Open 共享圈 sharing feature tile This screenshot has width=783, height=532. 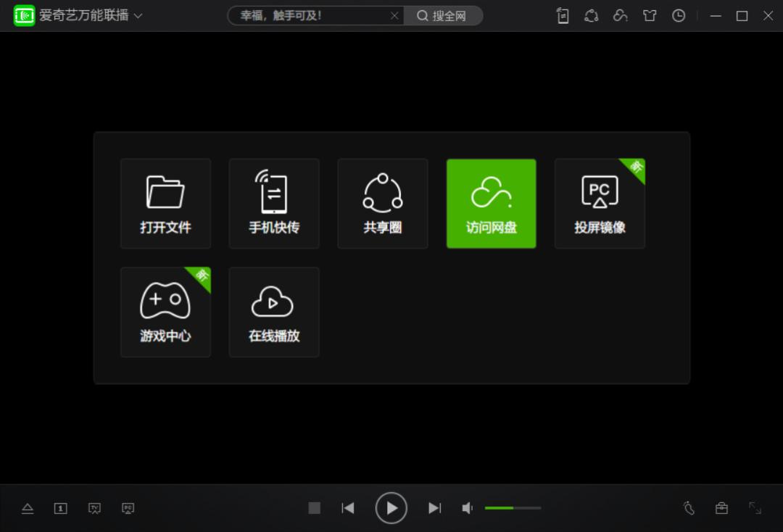point(383,203)
